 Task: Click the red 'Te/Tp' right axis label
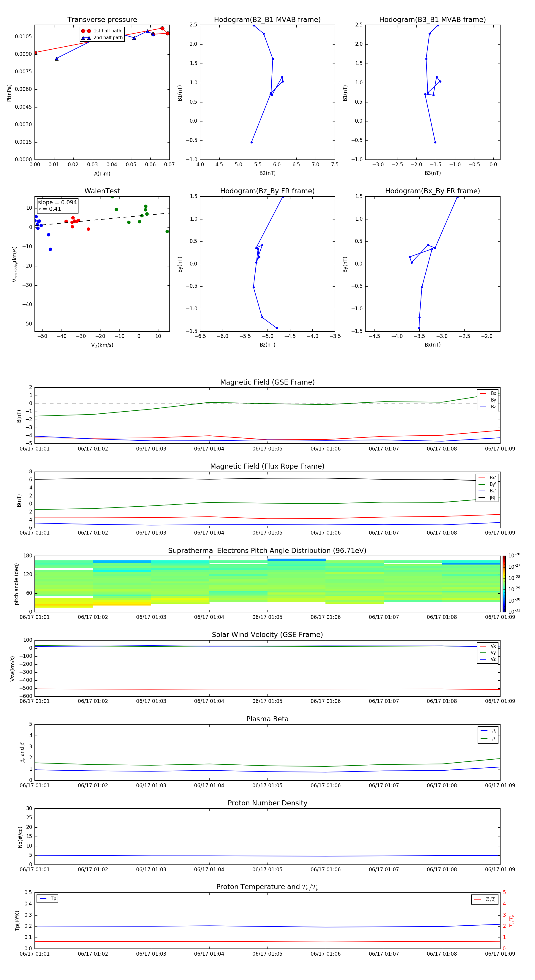point(512,921)
